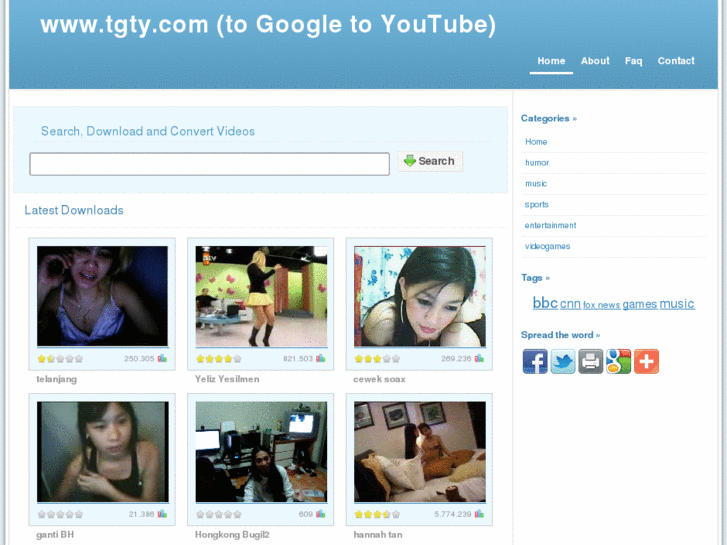727x545 pixels.
Task: Open the telanjang video thumbnail
Action: [x=102, y=296]
